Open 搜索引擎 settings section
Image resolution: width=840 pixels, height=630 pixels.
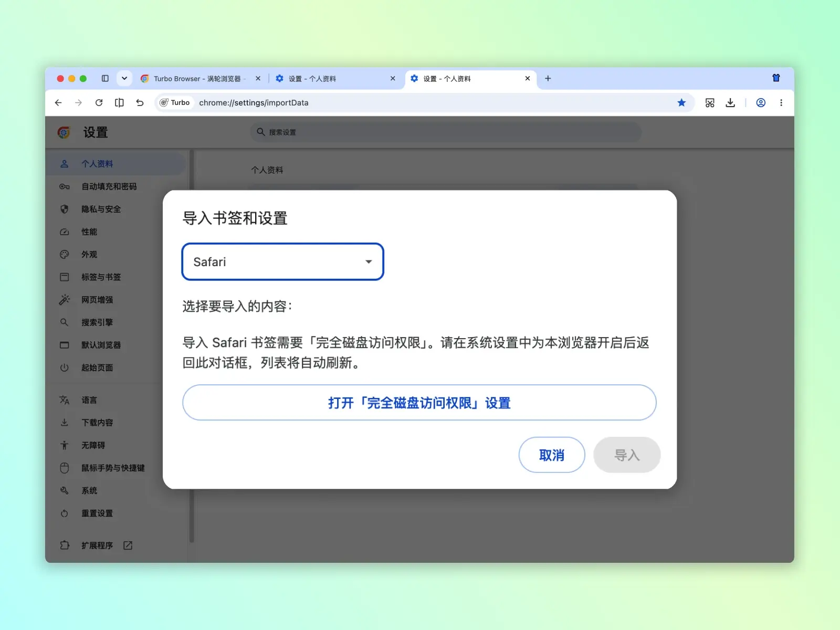[115, 322]
